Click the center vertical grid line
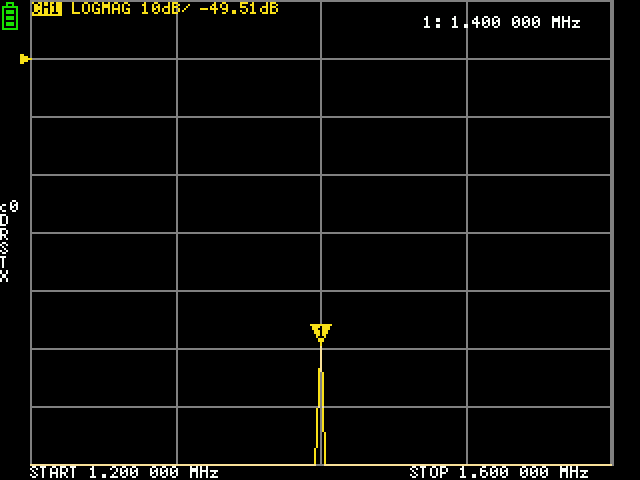Screen dimensions: 640x480 coord(320,200)
